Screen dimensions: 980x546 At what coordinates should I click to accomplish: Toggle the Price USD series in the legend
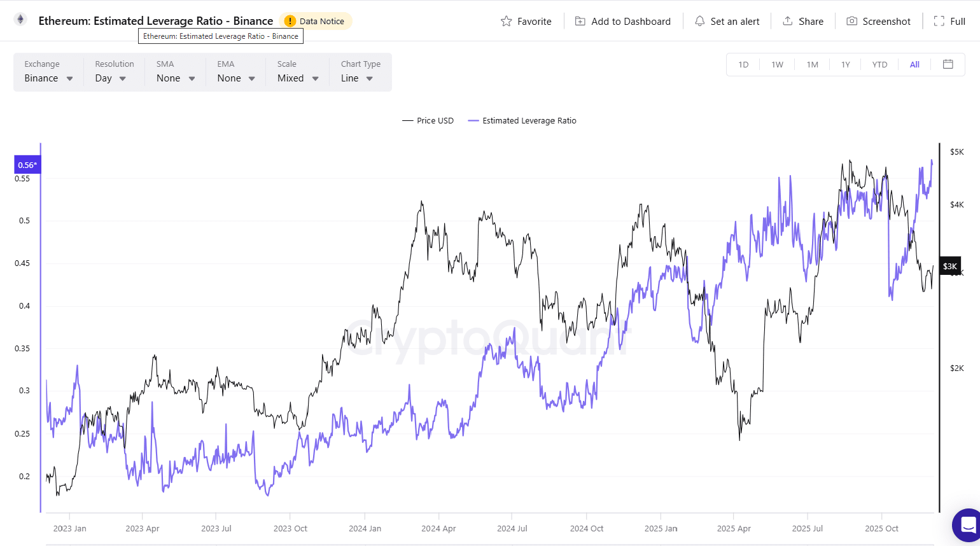(428, 120)
